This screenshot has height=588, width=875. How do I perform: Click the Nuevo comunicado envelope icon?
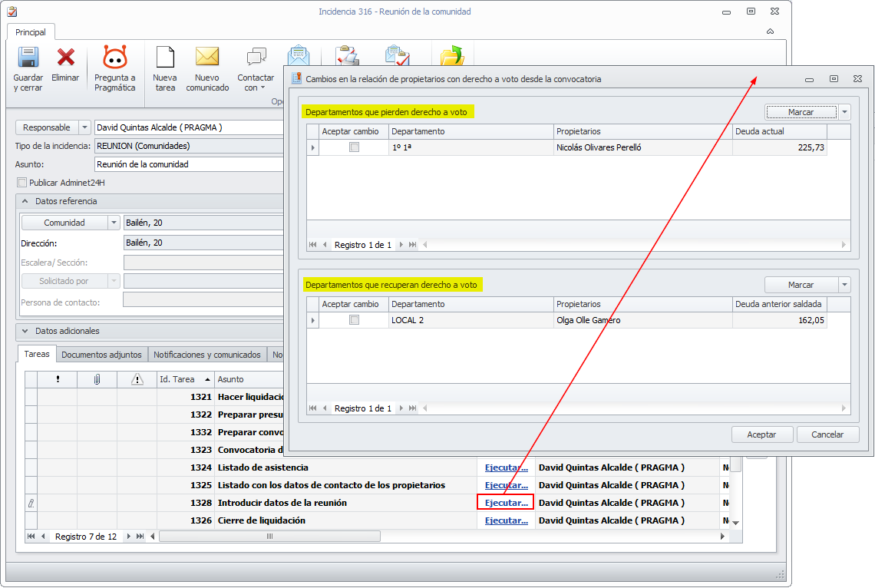pos(207,58)
